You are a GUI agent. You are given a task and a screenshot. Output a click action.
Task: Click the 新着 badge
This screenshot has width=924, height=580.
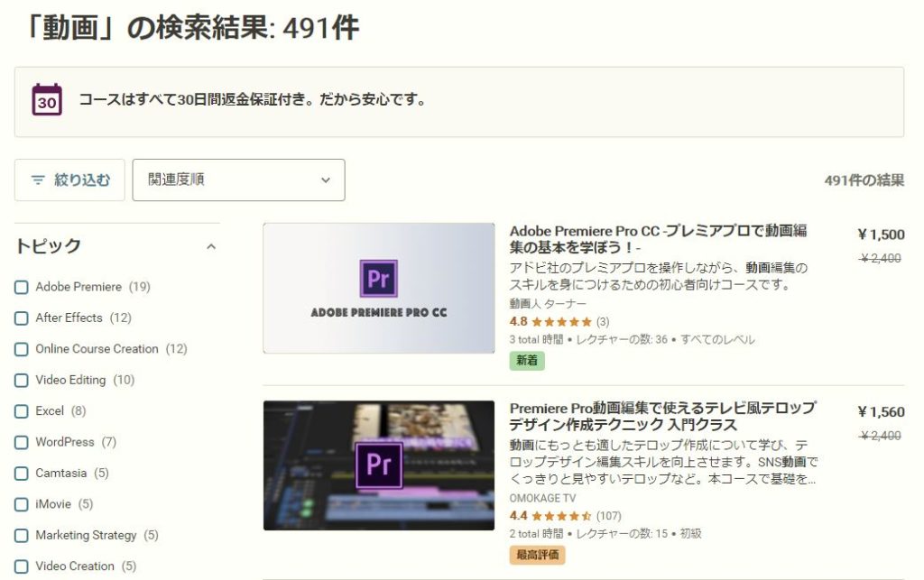(x=527, y=361)
